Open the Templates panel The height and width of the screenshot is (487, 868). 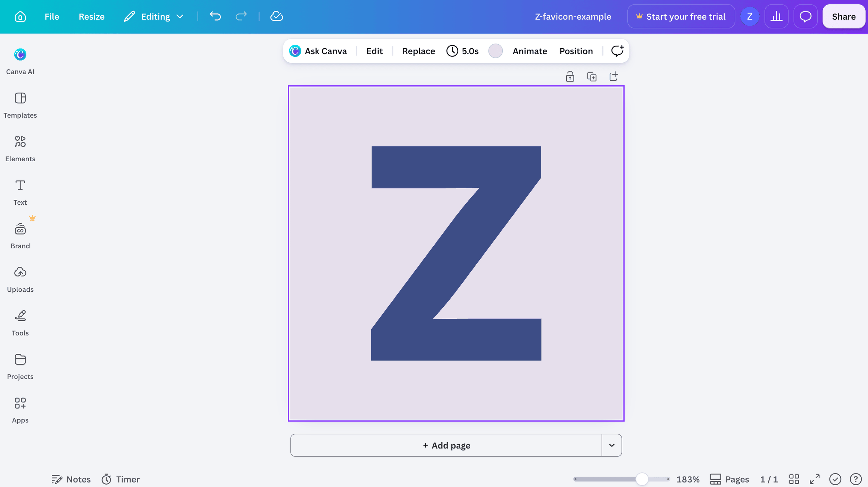pos(20,105)
